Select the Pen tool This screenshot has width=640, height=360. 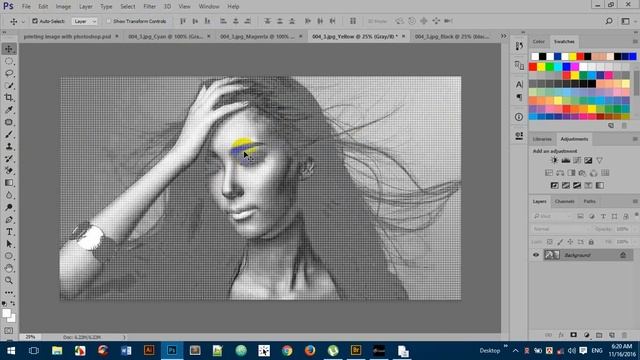(9, 220)
